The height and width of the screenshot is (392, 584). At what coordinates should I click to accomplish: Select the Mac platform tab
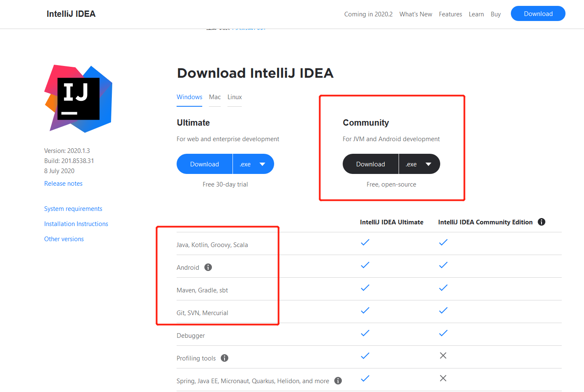tap(215, 97)
